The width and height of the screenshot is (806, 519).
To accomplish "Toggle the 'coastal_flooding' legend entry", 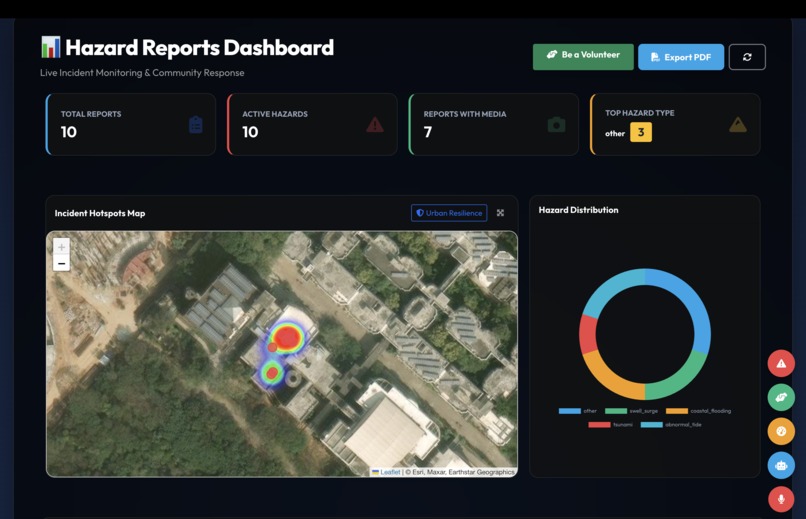I will (x=698, y=411).
